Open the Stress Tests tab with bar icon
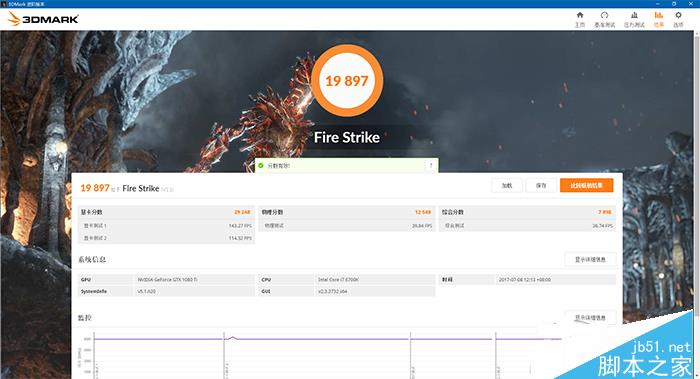 (634, 19)
